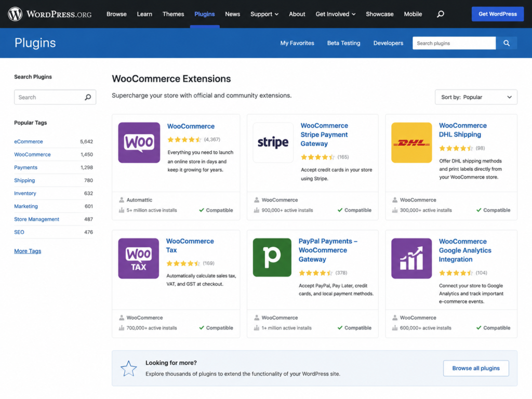Click the More Tags link
Viewport: 532px width, 399px height.
[28, 251]
